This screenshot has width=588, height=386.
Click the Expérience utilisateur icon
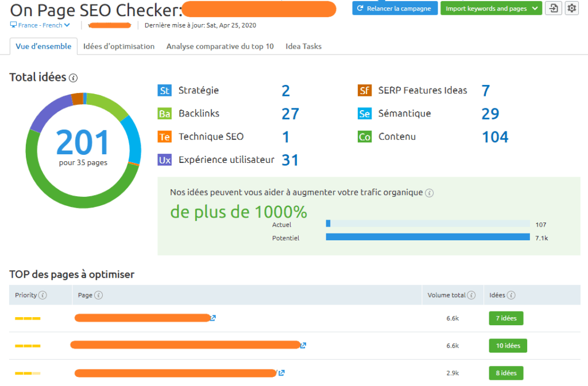164,159
